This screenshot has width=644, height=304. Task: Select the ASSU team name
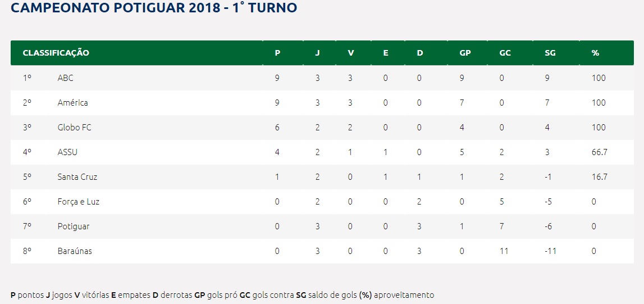(67, 152)
